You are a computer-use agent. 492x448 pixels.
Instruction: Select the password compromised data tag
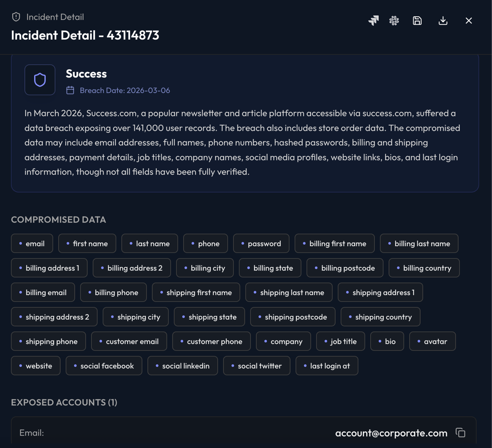(x=261, y=243)
